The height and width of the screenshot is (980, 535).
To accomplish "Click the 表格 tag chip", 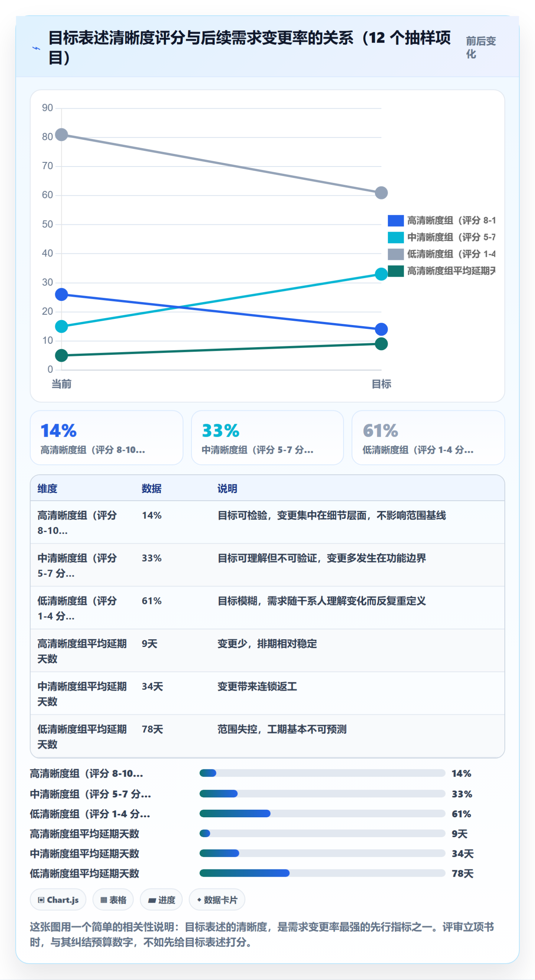I will pyautogui.click(x=113, y=900).
